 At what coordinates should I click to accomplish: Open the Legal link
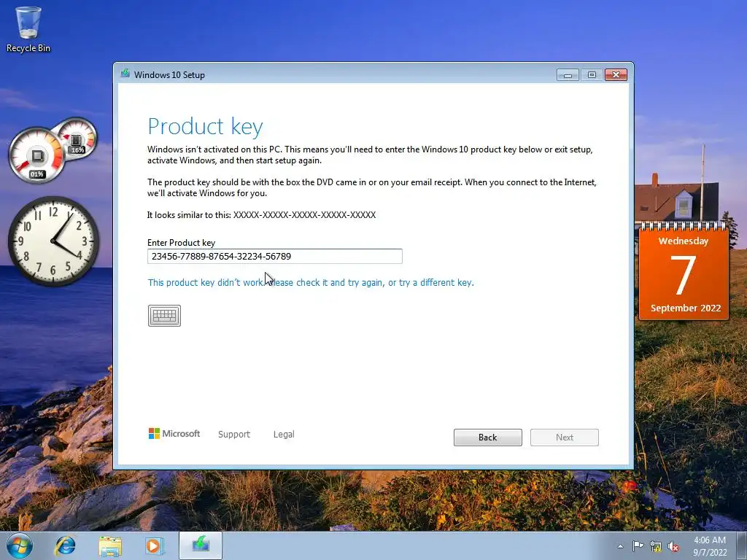click(284, 435)
